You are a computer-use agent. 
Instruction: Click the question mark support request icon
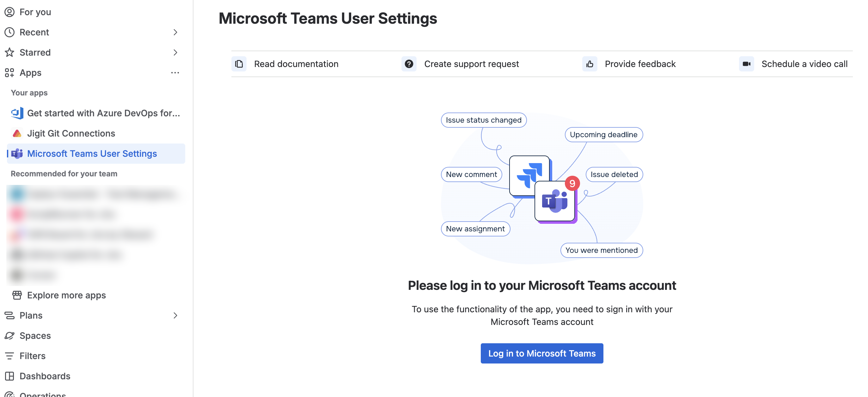[409, 64]
